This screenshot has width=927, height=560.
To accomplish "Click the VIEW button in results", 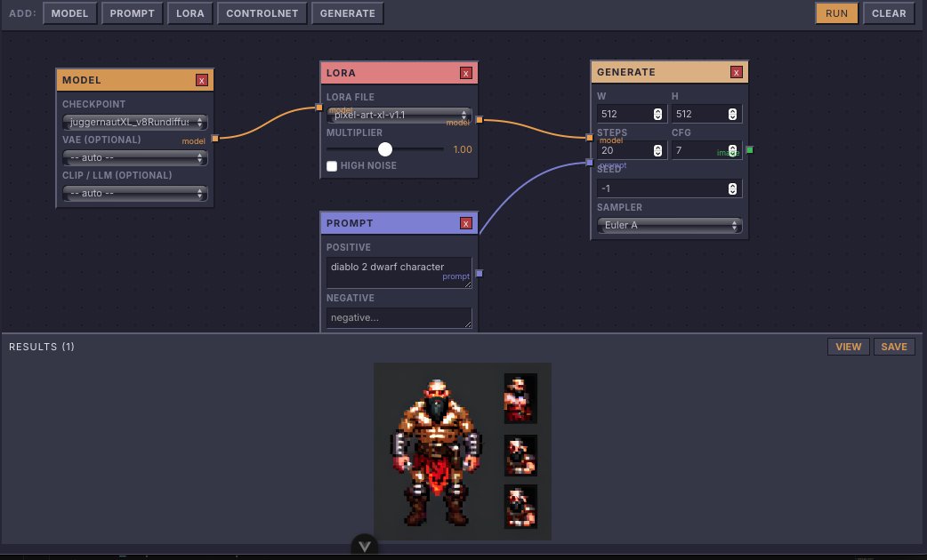I will pos(849,347).
